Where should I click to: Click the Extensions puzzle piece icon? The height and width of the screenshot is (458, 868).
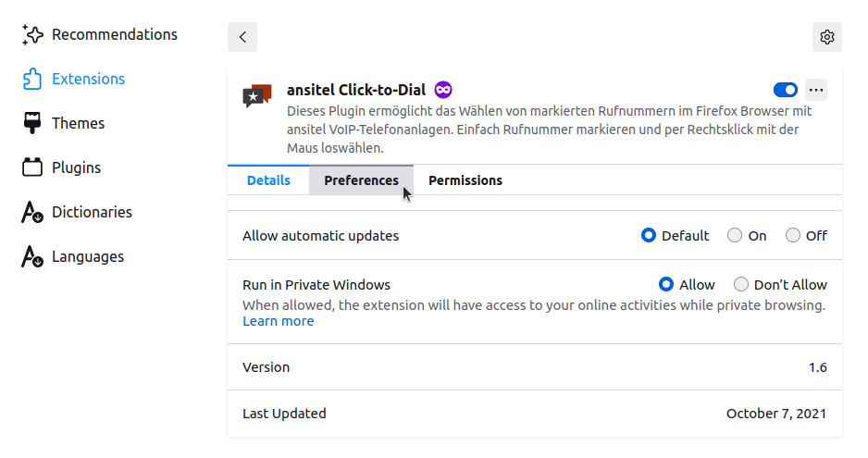pos(32,80)
